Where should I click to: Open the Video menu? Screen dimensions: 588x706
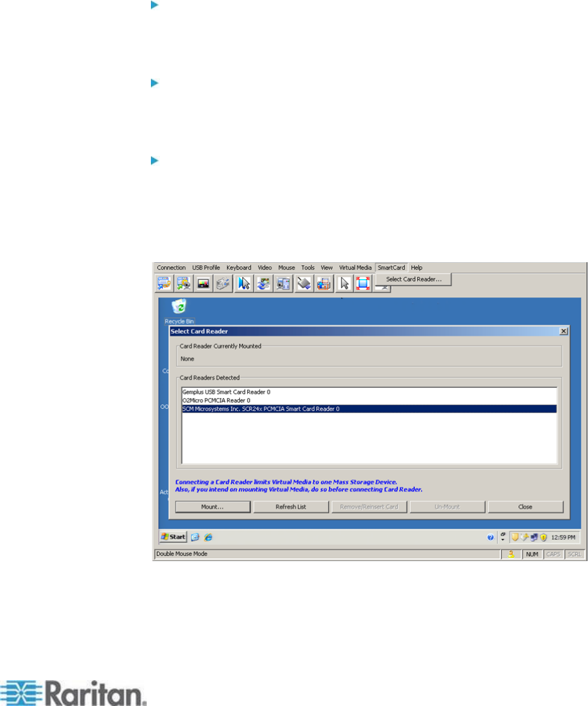pos(265,268)
